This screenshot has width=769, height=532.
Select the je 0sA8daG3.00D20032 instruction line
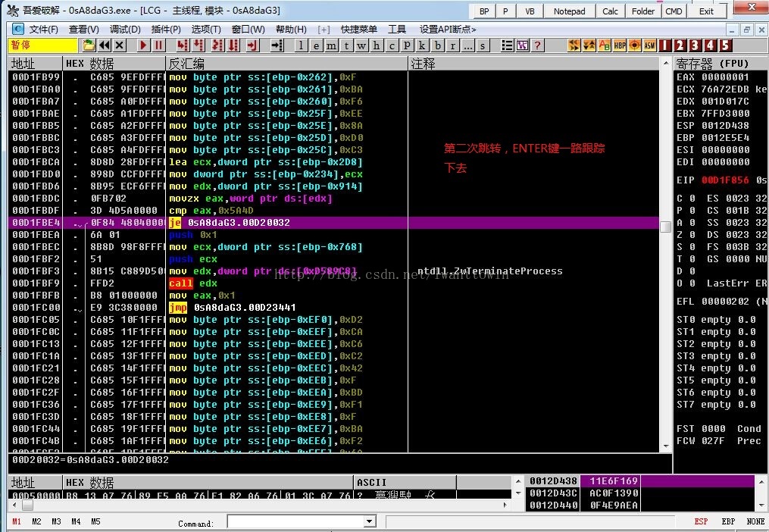[x=333, y=223]
